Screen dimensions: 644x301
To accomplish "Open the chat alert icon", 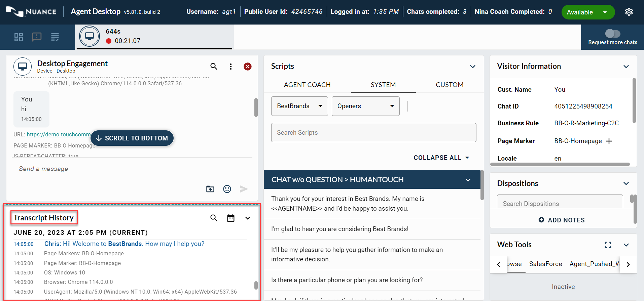I will pyautogui.click(x=37, y=37).
